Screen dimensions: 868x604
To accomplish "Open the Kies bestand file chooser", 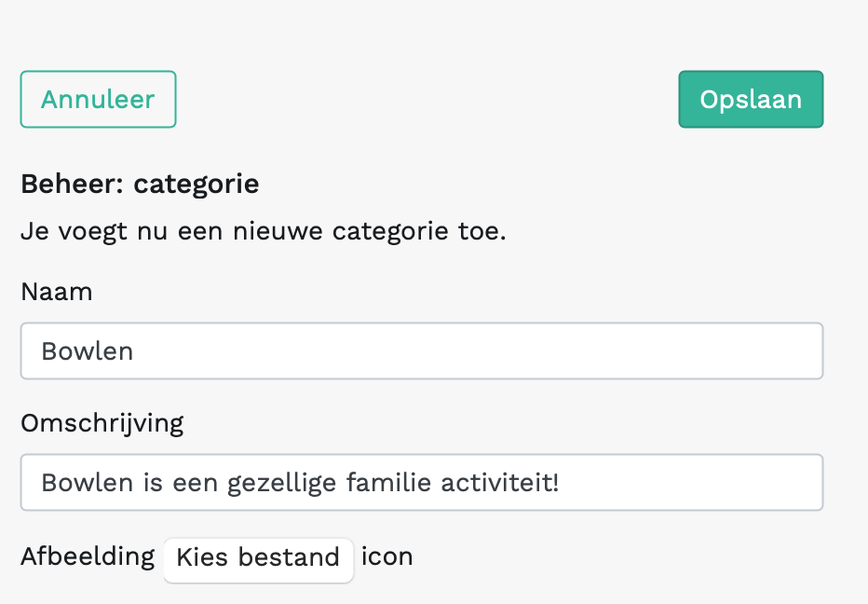I will (258, 558).
